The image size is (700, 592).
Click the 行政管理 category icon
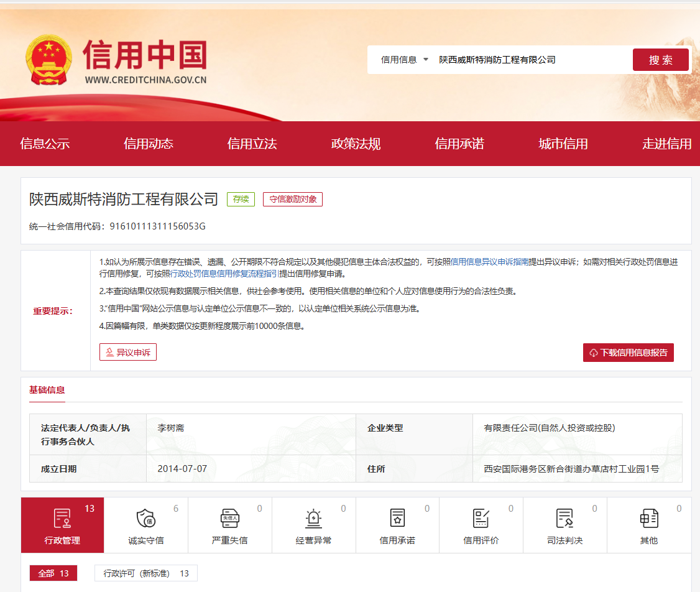pyautogui.click(x=62, y=519)
